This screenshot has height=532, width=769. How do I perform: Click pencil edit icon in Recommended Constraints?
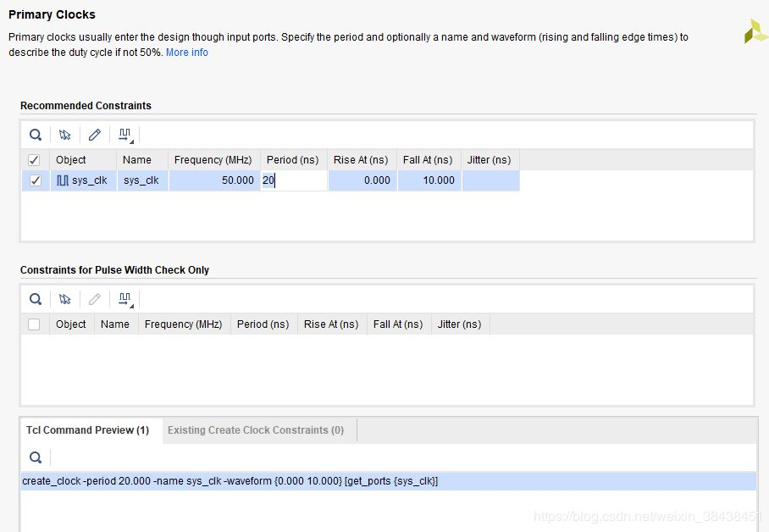click(95, 135)
